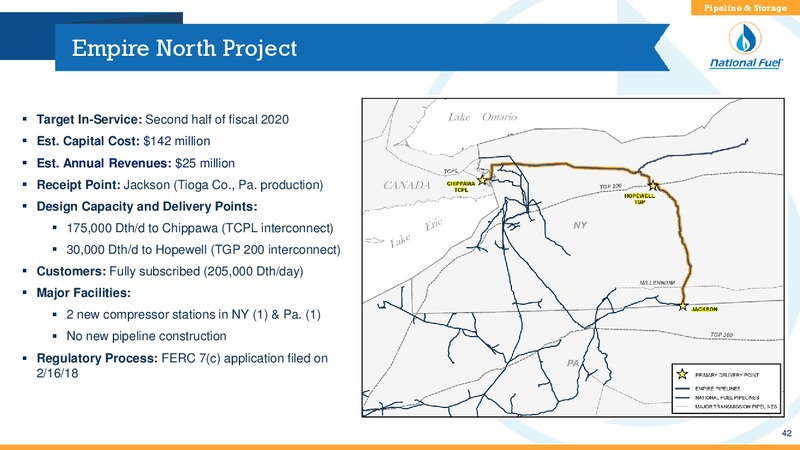The height and width of the screenshot is (450, 800).
Task: Click the 'JACKSON' yellow label
Action: [704, 309]
